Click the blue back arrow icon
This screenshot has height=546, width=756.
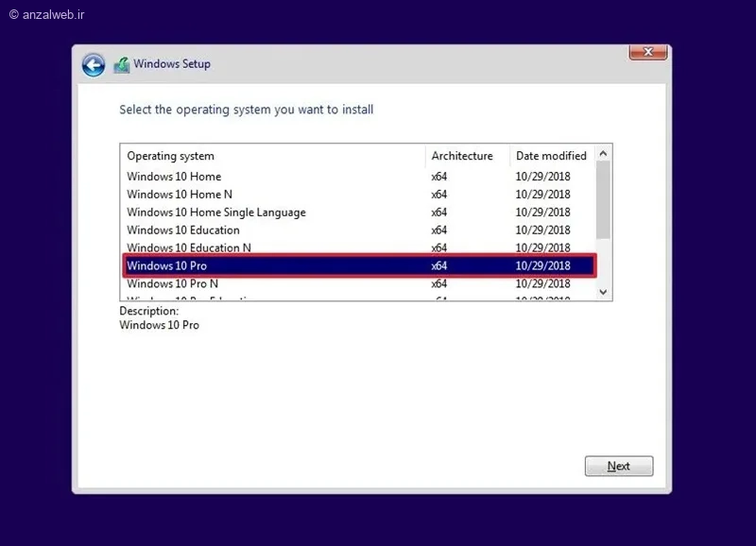[x=93, y=65]
